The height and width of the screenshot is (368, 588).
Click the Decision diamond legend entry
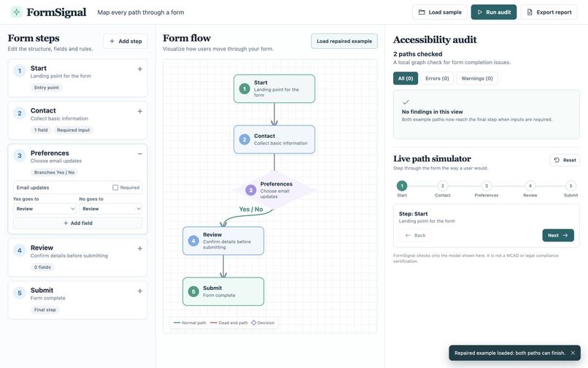coord(263,323)
